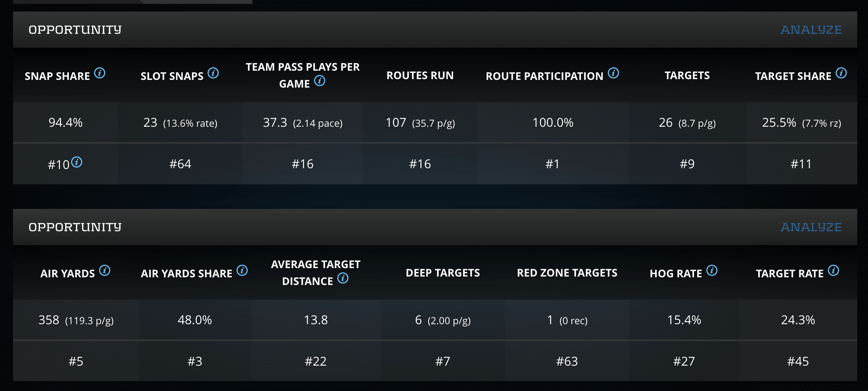Show Average Target Distance info icon

pyautogui.click(x=343, y=278)
